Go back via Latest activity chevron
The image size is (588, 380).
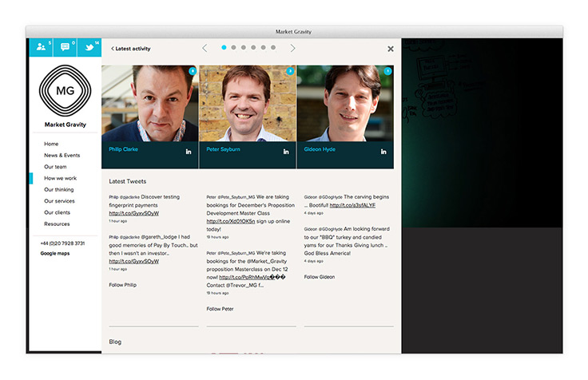coord(130,49)
